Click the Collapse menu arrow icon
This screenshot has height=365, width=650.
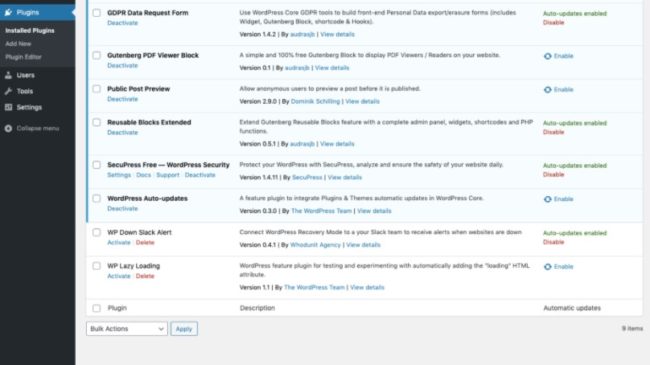8,129
